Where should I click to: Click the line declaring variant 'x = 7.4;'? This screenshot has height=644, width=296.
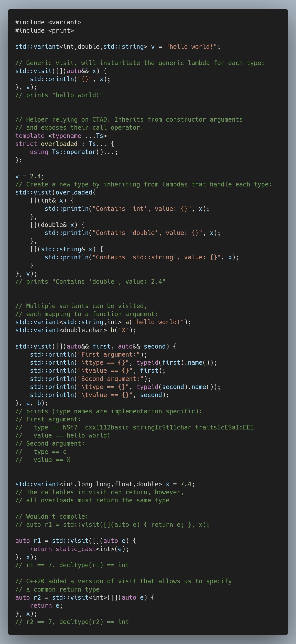[x=105, y=484]
